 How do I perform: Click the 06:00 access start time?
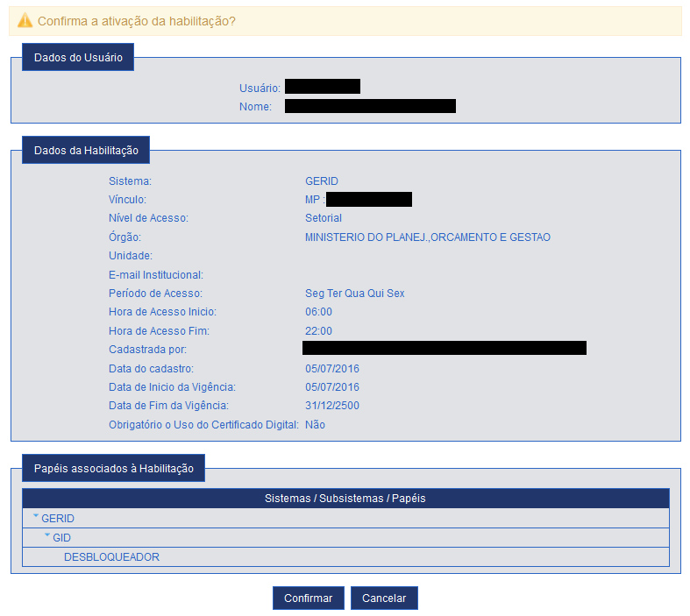point(318,312)
